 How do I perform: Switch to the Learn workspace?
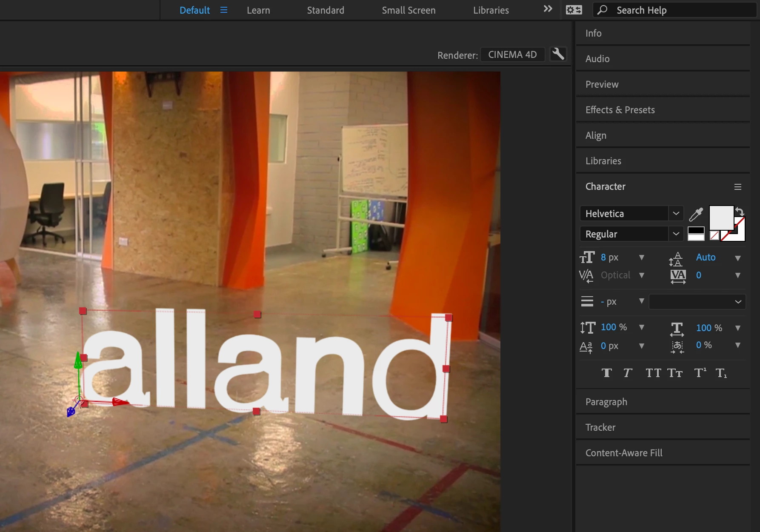click(258, 10)
